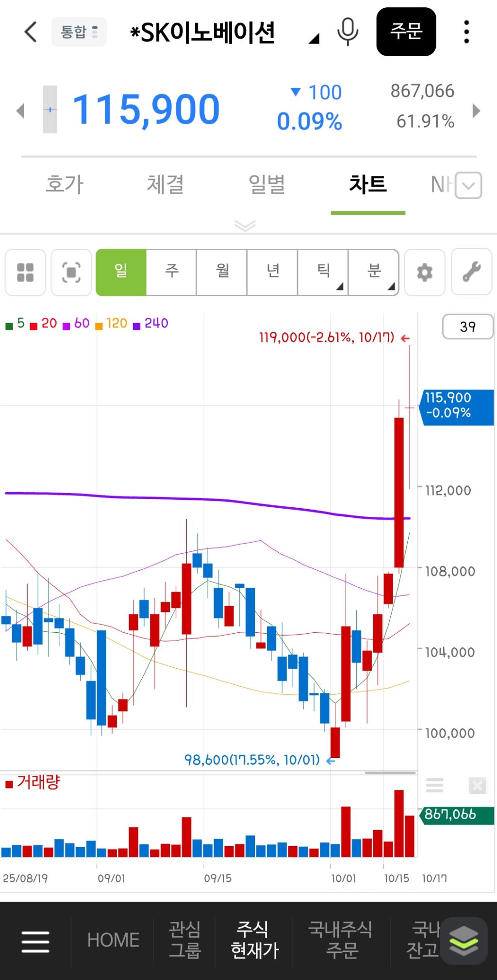Open the 일별 tab

coord(266,185)
